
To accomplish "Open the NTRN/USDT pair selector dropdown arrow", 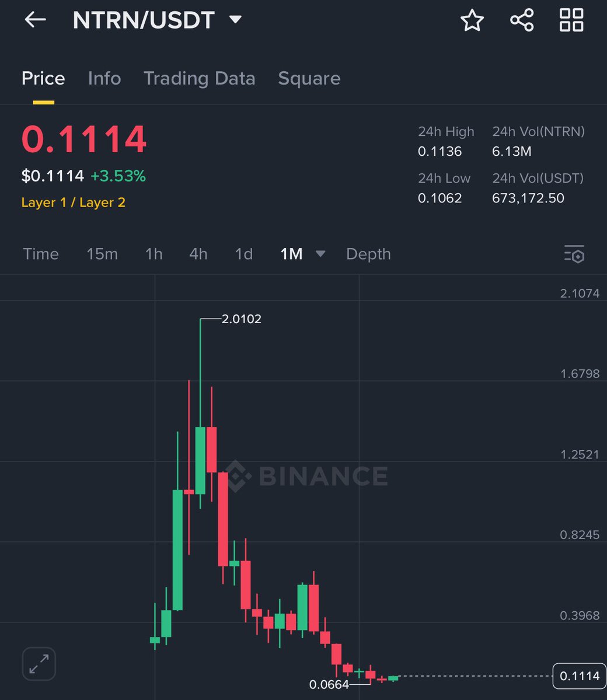I will coord(235,20).
